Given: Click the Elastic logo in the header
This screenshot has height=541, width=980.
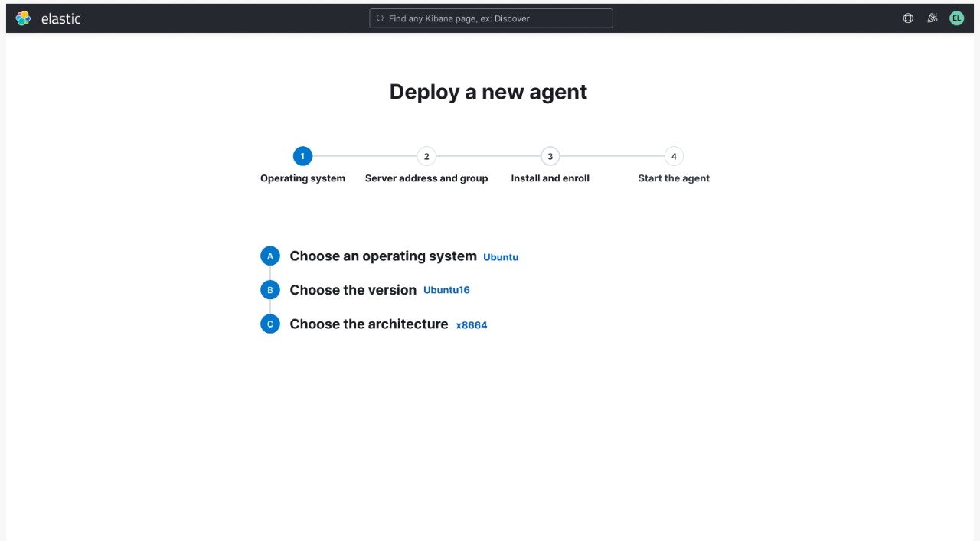Looking at the screenshot, I should (x=23, y=18).
